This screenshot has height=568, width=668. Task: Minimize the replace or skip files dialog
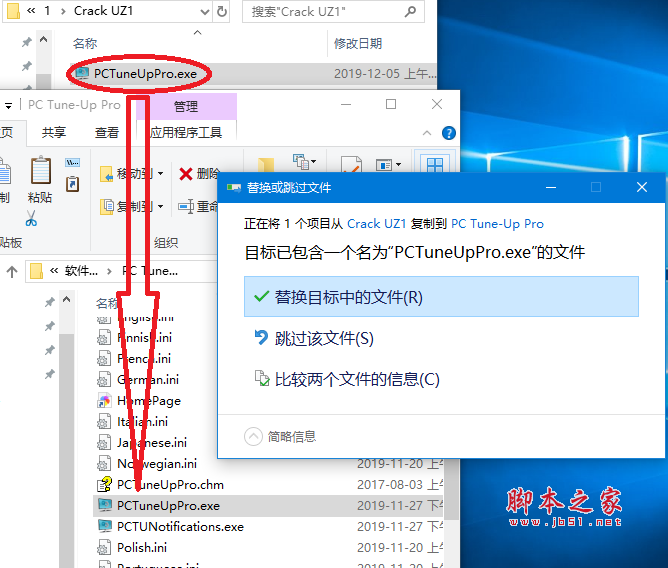pos(551,187)
